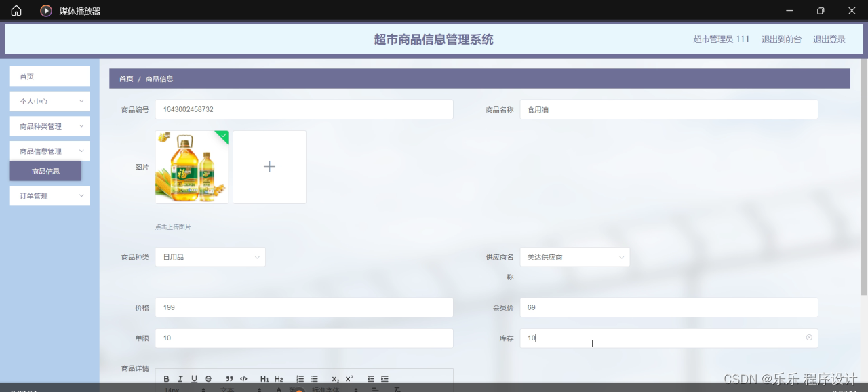Apply underline in the rich text toolbar
Image resolution: width=868 pixels, height=392 pixels.
click(195, 378)
